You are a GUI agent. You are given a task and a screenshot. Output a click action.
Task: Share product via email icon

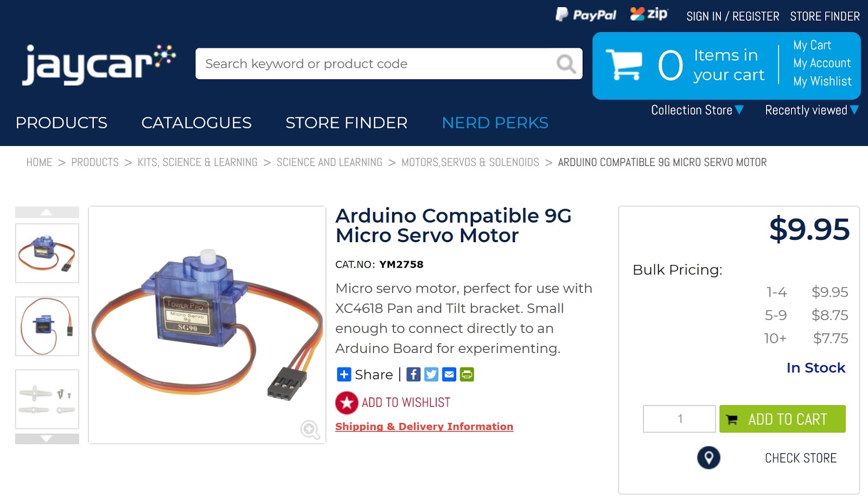(449, 374)
